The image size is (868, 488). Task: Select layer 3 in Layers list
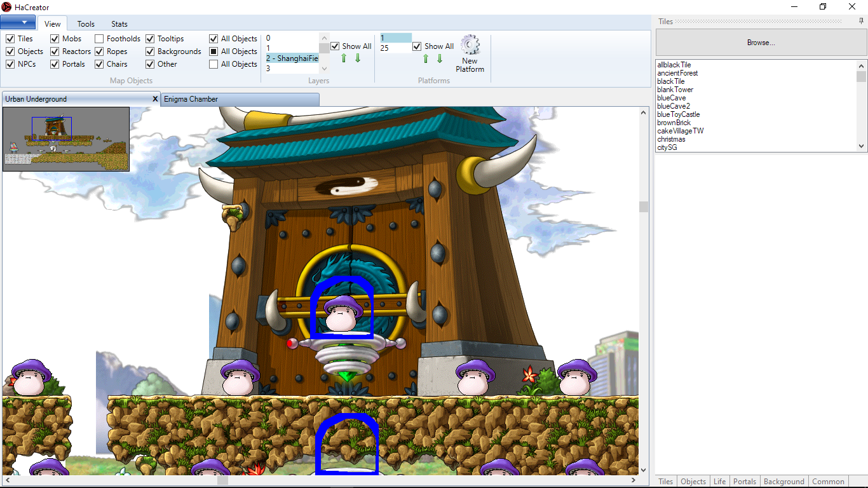coord(292,68)
